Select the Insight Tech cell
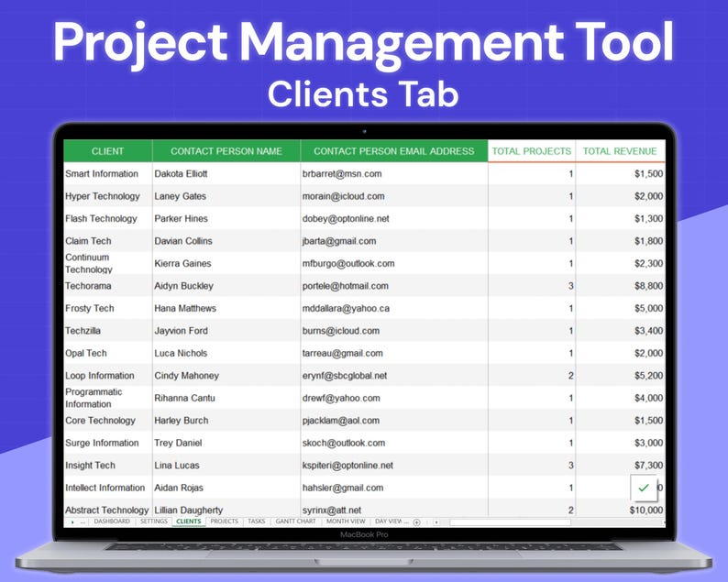The width and height of the screenshot is (728, 582). 107,465
